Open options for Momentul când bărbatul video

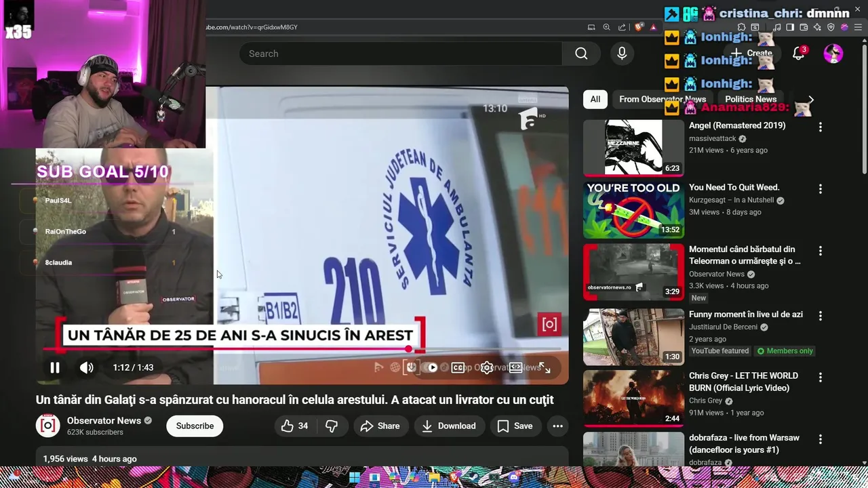click(x=821, y=251)
